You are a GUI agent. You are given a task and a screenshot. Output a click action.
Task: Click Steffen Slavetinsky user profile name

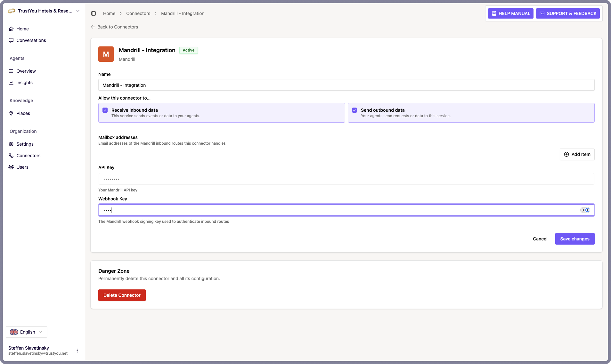29,348
